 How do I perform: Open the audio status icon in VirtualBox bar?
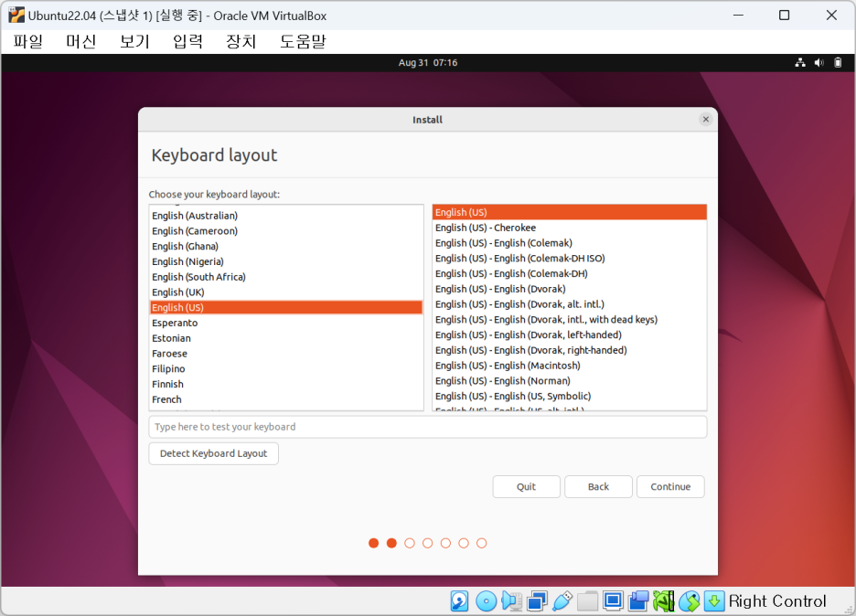[511, 601]
